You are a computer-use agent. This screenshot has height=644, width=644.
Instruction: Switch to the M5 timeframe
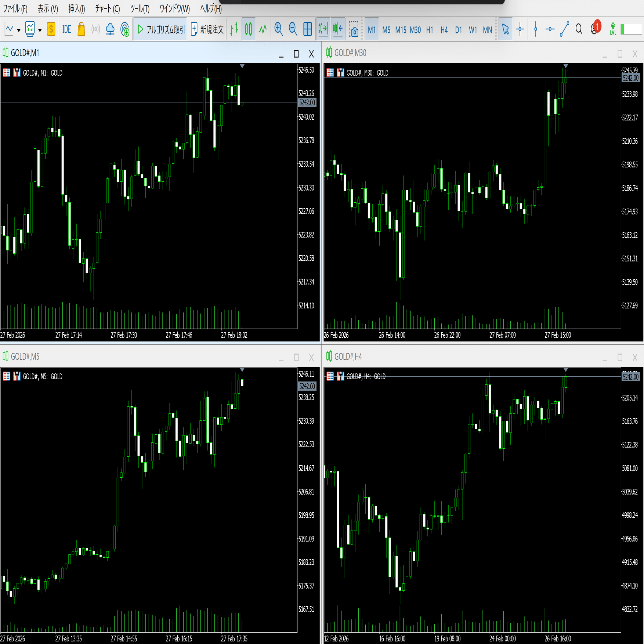[386, 29]
